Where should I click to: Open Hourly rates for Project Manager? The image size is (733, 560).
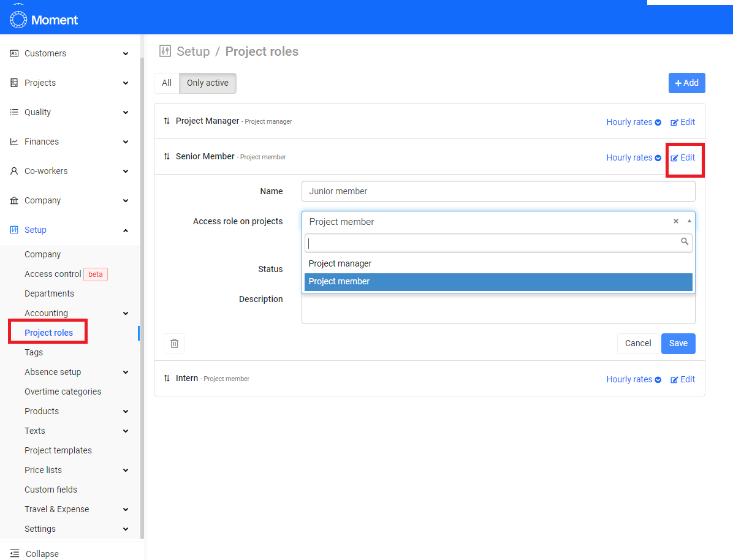tap(634, 122)
